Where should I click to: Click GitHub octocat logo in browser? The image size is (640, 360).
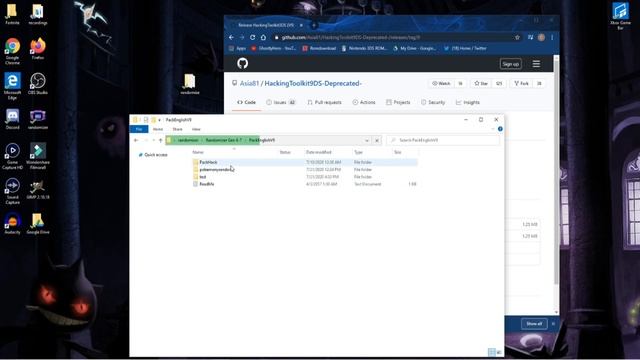242,63
